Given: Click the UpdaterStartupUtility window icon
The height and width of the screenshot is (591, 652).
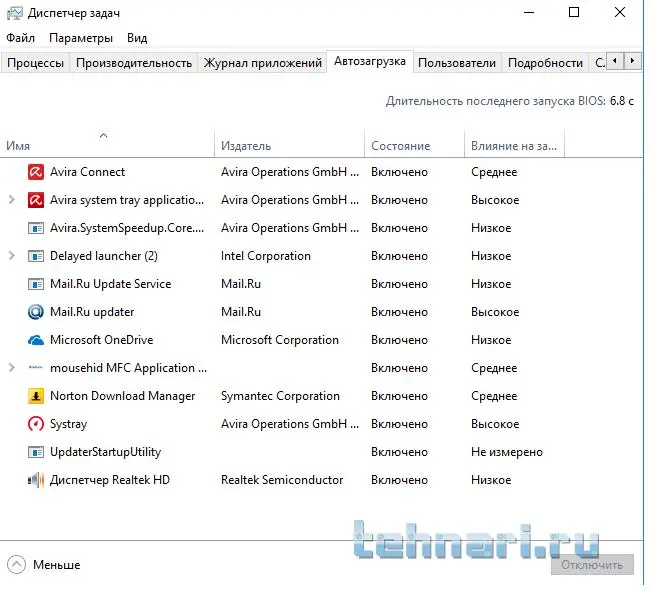Looking at the screenshot, I should (36, 452).
